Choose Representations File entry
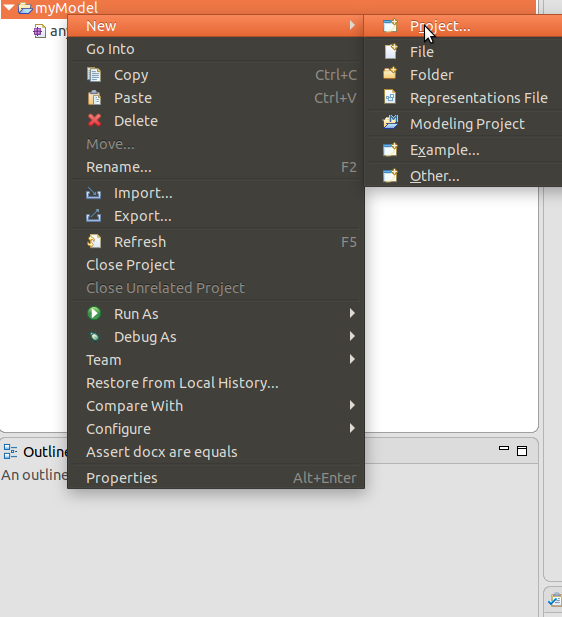The width and height of the screenshot is (562, 617). [x=463, y=98]
